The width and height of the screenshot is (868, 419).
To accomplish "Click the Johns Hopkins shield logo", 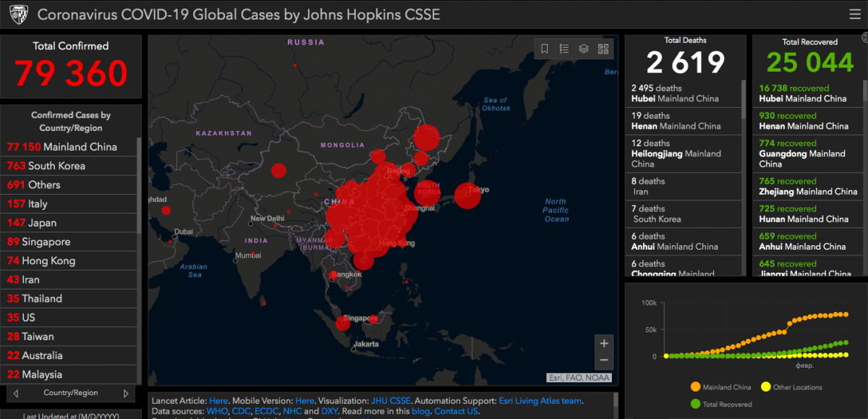I will [x=17, y=14].
